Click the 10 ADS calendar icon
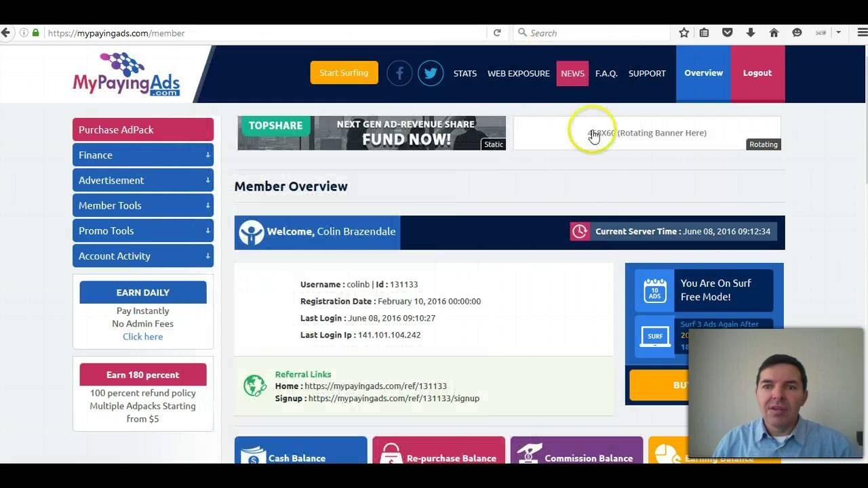Screen dimensions: 868x488 click(654, 290)
